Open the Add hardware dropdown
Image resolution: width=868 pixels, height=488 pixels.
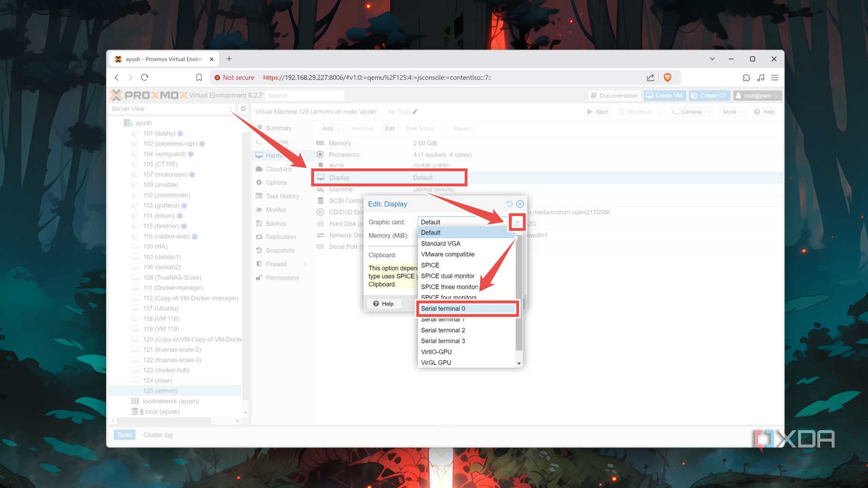(x=331, y=128)
